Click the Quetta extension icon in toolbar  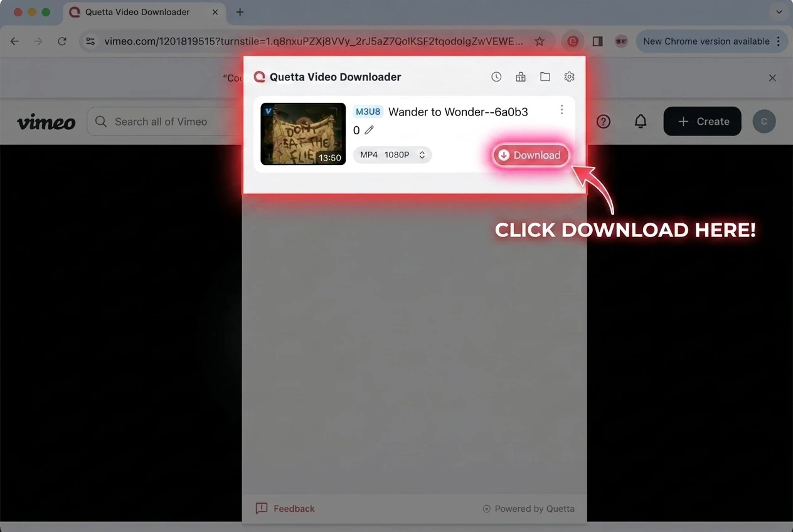pyautogui.click(x=573, y=41)
